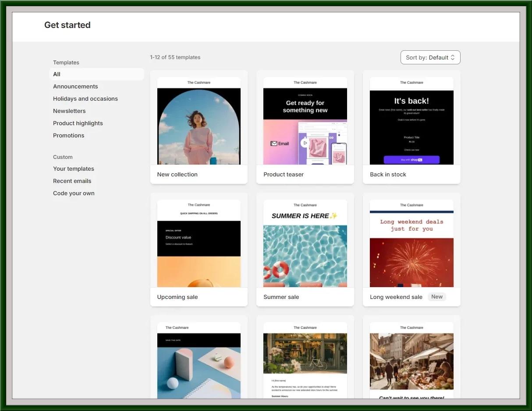Viewport: 532px width, 411px height.
Task: Choose Code your own option
Action: (74, 193)
